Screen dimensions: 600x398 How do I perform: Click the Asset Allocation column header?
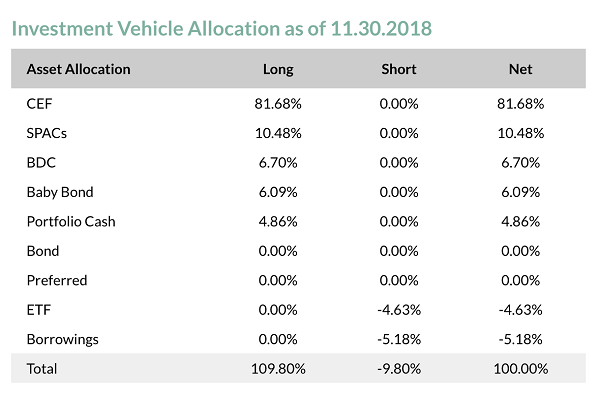click(x=78, y=69)
